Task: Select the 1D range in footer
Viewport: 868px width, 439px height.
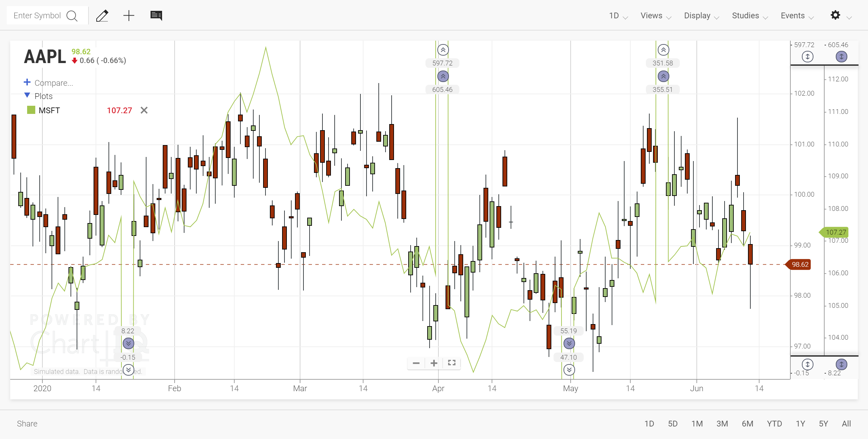Action: (x=649, y=424)
